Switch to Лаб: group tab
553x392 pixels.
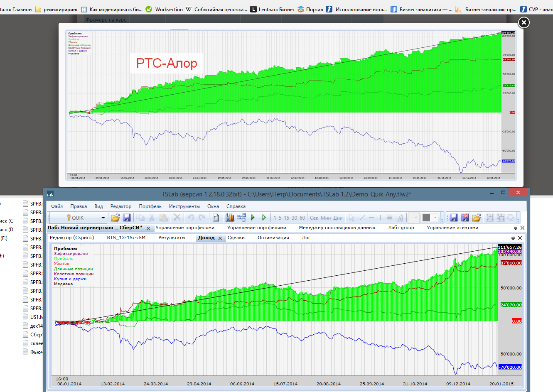401,228
